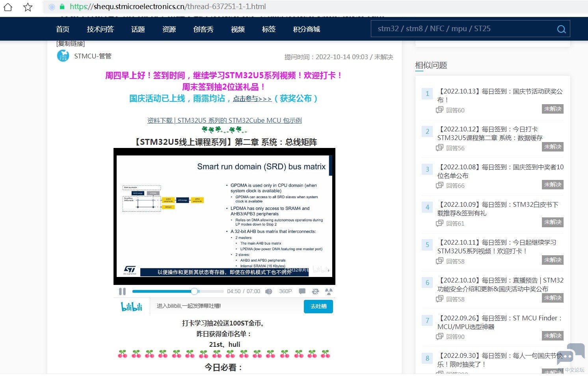Click the STMCU-管管 avatar

63,56
